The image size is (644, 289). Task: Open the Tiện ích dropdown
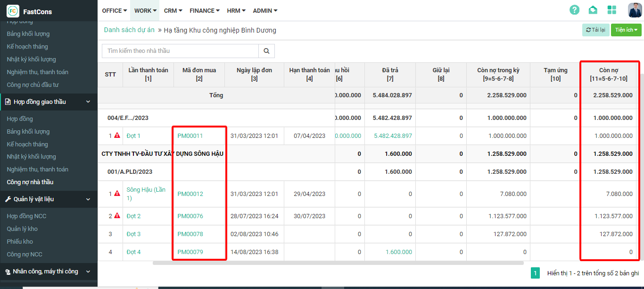626,30
